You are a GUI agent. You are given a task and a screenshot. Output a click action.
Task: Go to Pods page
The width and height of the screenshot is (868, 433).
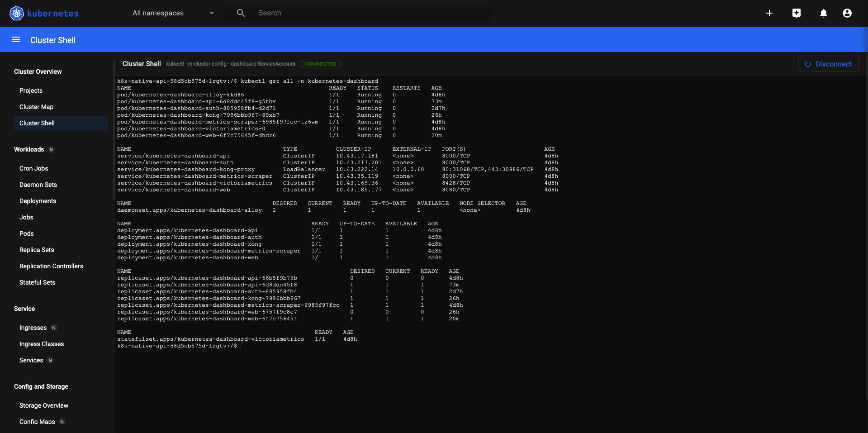[x=27, y=233]
